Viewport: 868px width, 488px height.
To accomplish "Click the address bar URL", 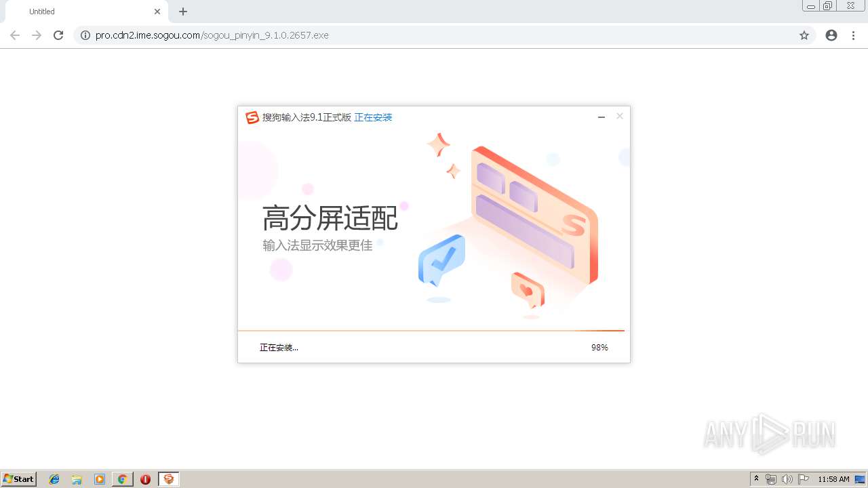I will click(x=212, y=35).
